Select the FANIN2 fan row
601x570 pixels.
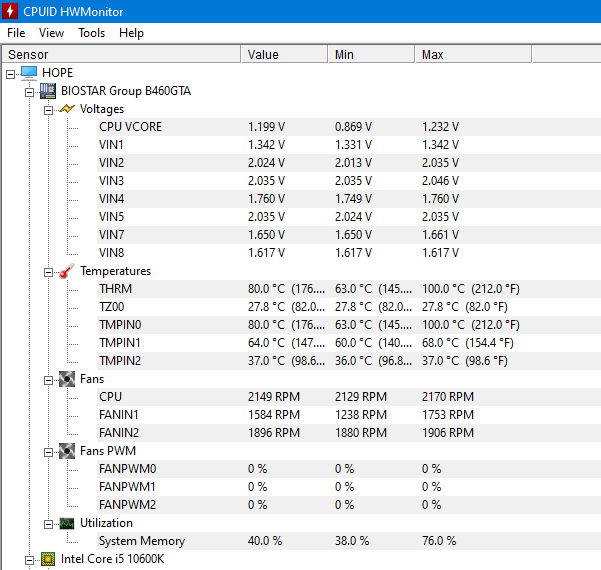(x=349, y=433)
